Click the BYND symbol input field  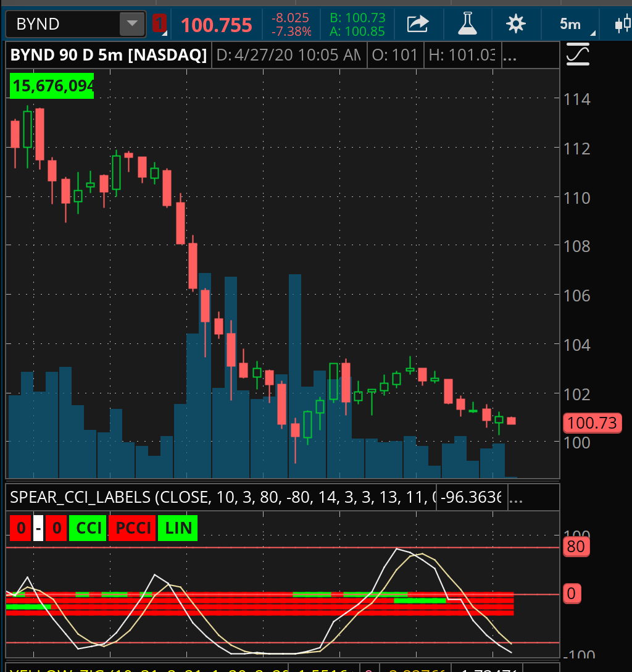[x=64, y=24]
